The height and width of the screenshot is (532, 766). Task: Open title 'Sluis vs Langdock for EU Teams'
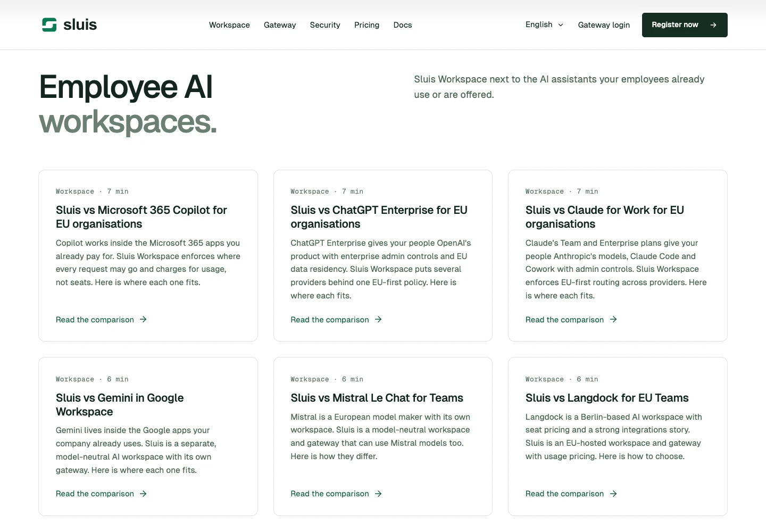tap(607, 398)
